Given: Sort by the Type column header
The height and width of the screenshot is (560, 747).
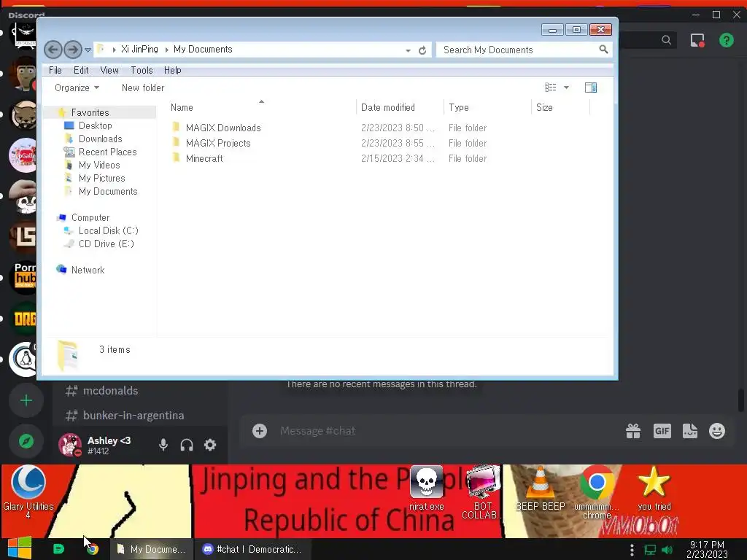Looking at the screenshot, I should point(487,107).
